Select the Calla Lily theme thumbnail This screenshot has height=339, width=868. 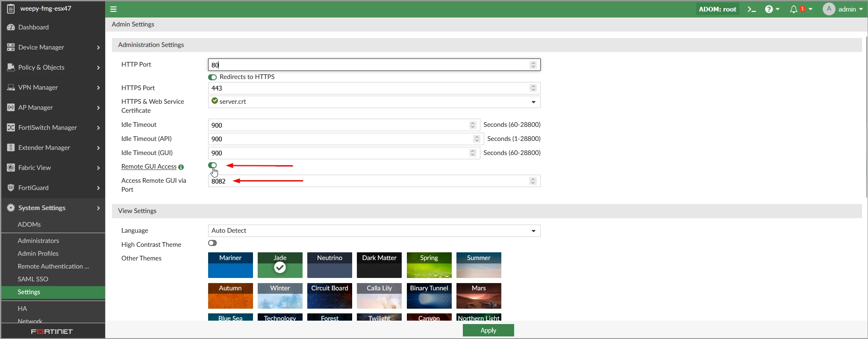[x=379, y=296]
